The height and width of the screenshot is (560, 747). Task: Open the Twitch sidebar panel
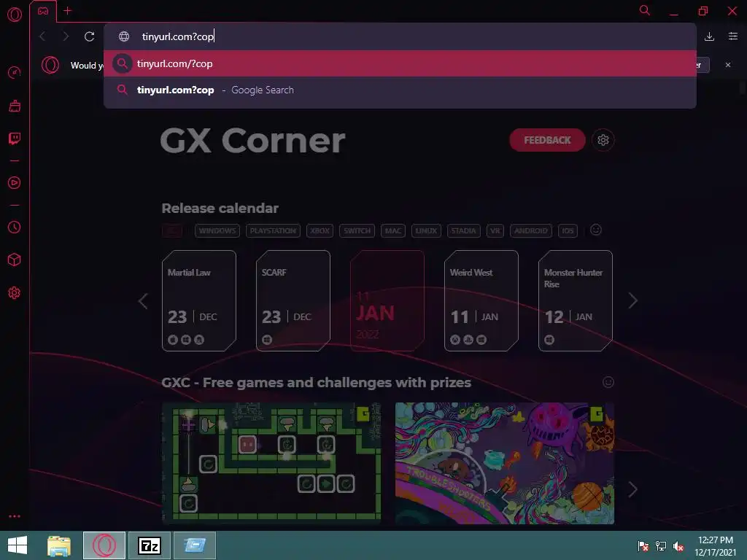point(15,139)
